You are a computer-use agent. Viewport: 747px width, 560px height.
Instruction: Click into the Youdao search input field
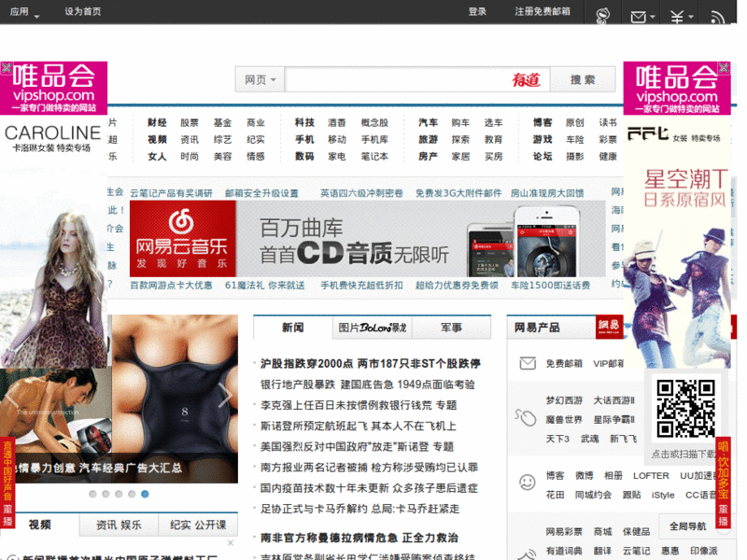pyautogui.click(x=417, y=79)
